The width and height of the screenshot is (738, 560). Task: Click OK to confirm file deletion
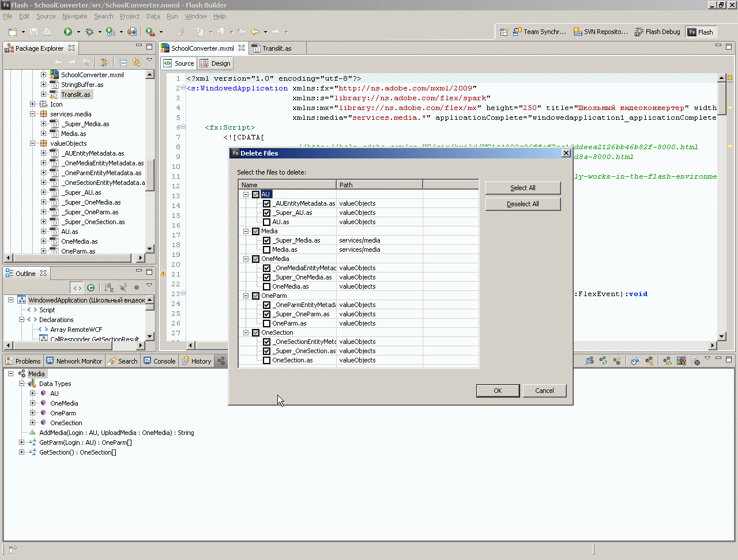tap(498, 391)
